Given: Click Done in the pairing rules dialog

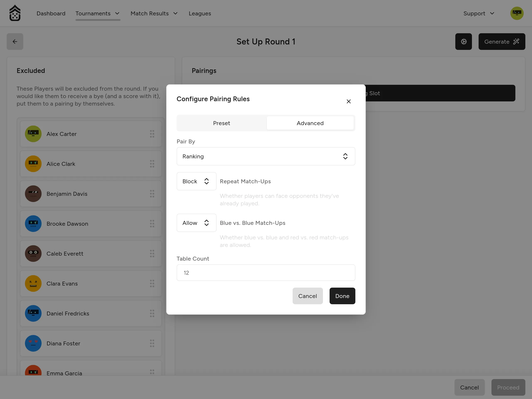Looking at the screenshot, I should click(x=342, y=296).
